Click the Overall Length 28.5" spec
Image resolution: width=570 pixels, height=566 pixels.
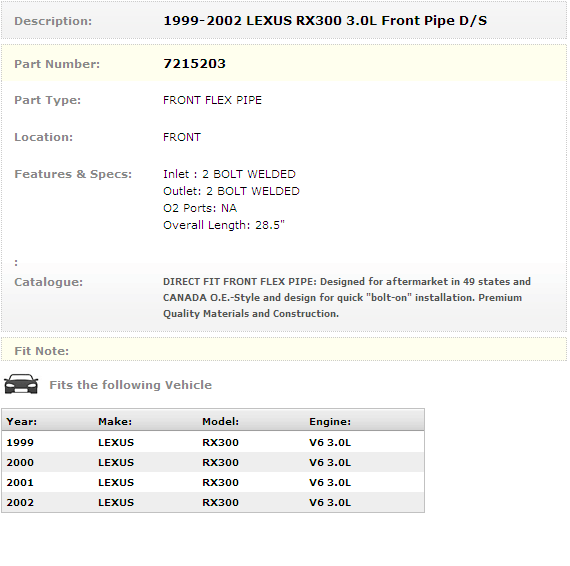224,225
